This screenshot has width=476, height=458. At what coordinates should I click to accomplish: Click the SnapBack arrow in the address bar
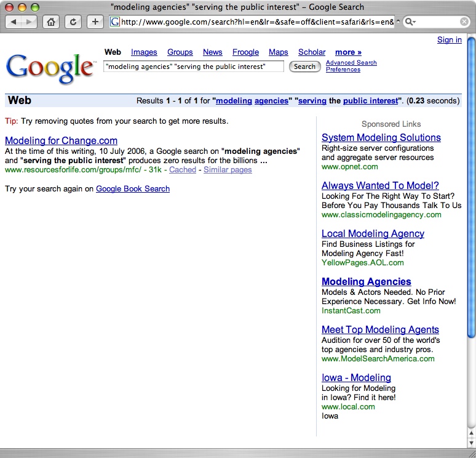click(x=397, y=22)
